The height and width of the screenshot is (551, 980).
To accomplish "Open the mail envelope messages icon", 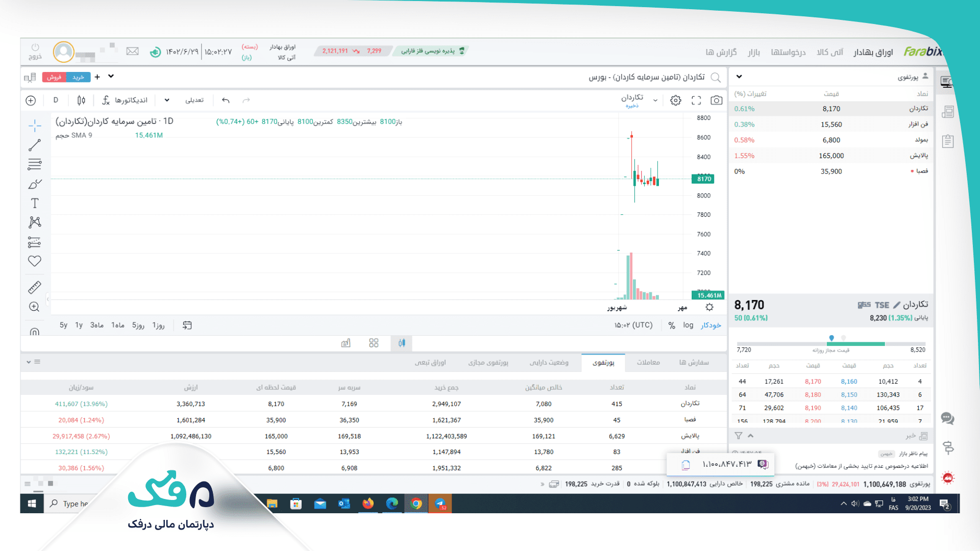I will pos(133,51).
